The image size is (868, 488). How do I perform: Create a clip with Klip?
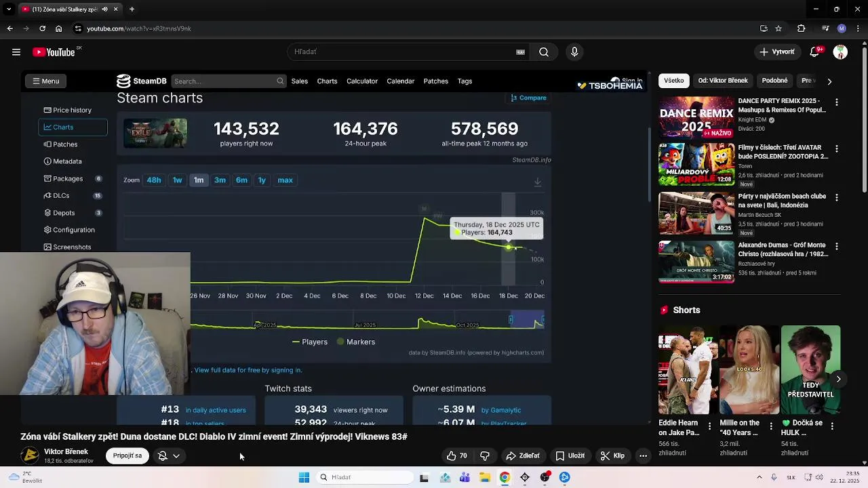coord(612,455)
